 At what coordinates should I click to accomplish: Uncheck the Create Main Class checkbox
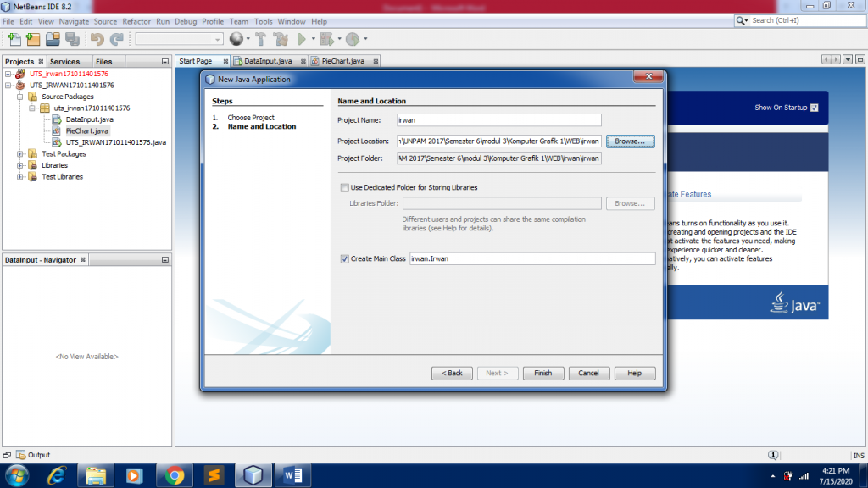pyautogui.click(x=344, y=258)
